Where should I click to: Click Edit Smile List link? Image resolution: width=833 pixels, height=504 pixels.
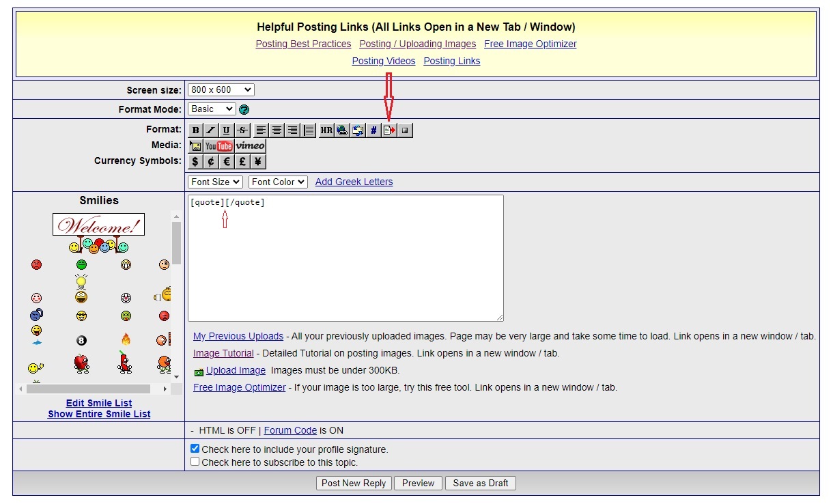[x=99, y=403]
